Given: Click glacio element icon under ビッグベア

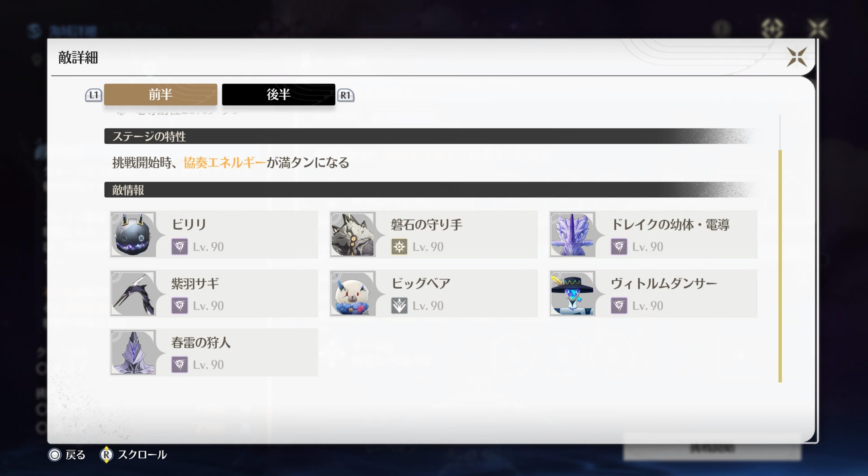Looking at the screenshot, I should [x=399, y=306].
